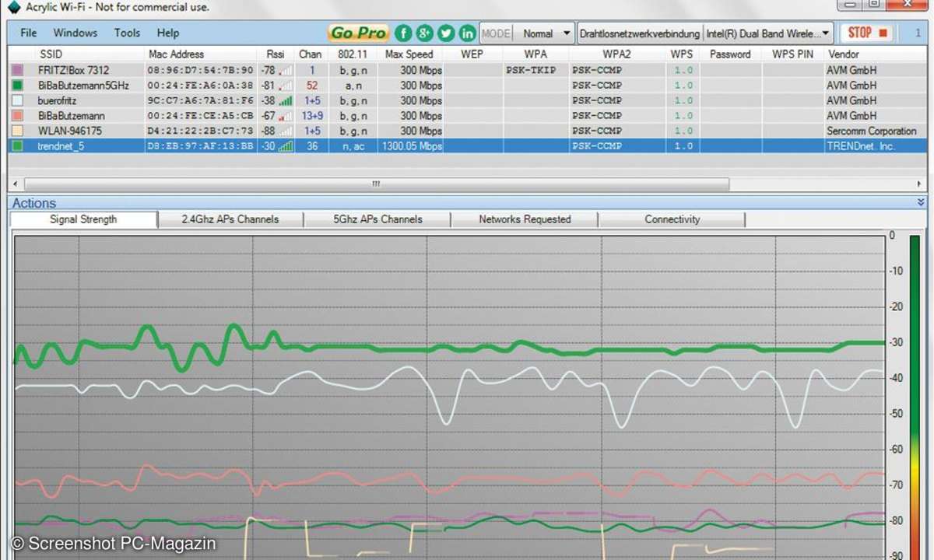Switch to the 2.4Ghz APs Channels tab
This screenshot has width=934, height=560.
[230, 219]
